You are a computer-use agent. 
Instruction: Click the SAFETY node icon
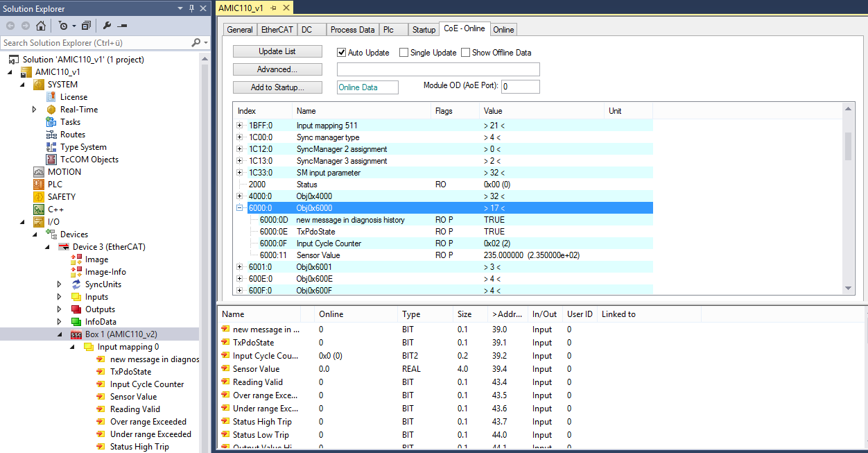pos(39,197)
